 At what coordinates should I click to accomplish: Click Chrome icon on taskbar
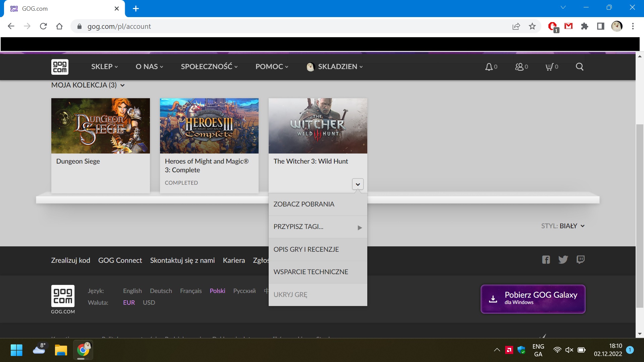click(x=83, y=350)
